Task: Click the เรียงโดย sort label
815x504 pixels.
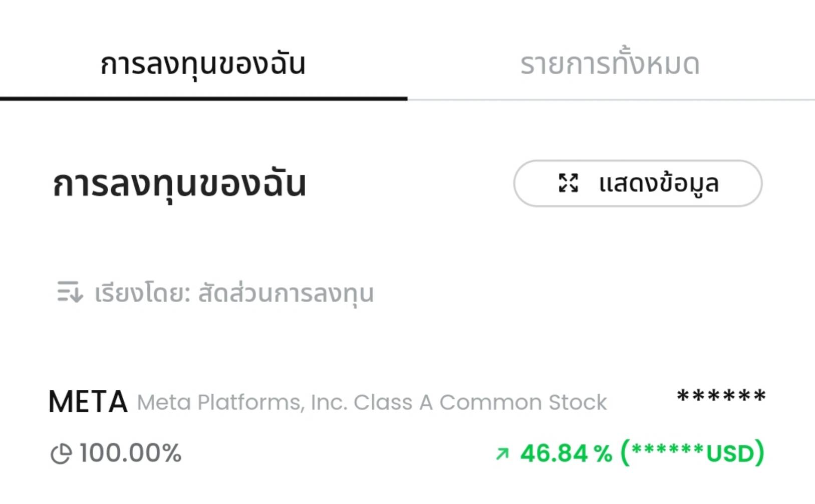Action: (142, 293)
